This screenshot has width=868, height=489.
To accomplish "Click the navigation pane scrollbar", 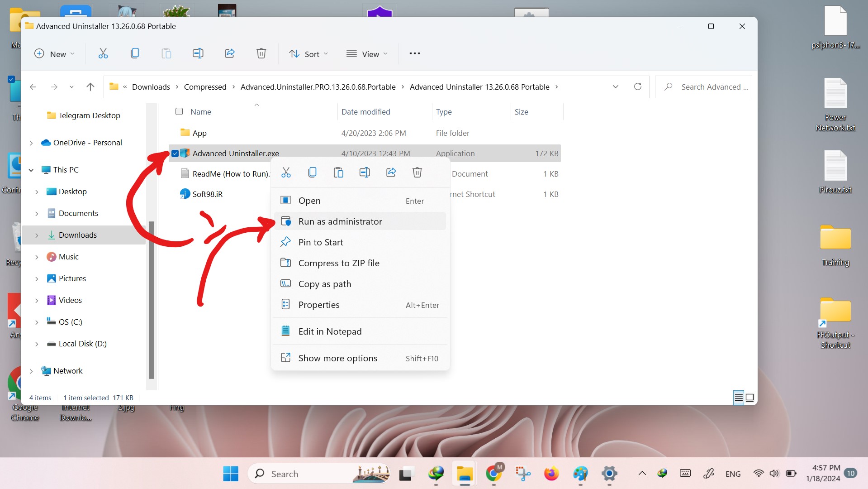I will pyautogui.click(x=152, y=299).
